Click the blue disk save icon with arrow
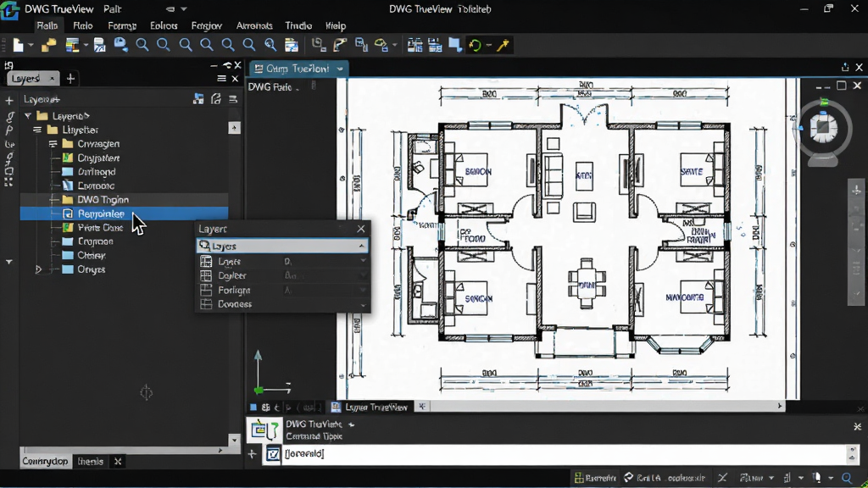This screenshot has width=868, height=488. (120, 45)
